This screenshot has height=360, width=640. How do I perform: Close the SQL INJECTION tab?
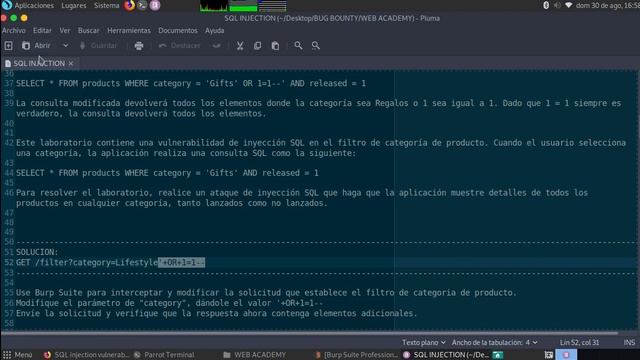71,63
